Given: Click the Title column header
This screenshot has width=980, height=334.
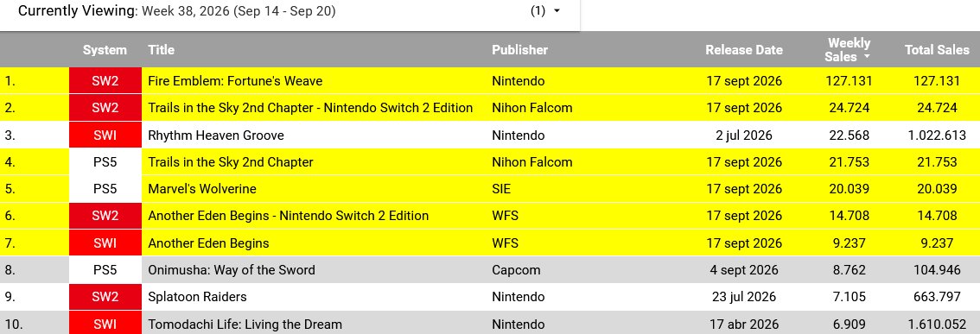Looking at the screenshot, I should (x=161, y=50).
